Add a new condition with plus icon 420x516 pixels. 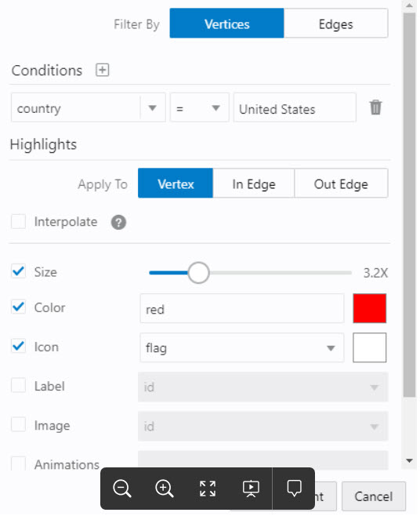[103, 70]
